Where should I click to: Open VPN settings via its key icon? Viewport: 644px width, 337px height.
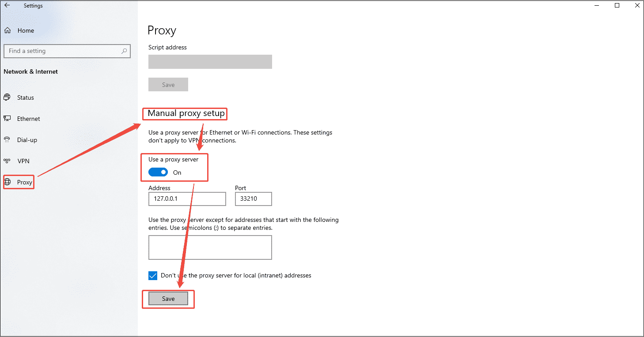pos(8,161)
